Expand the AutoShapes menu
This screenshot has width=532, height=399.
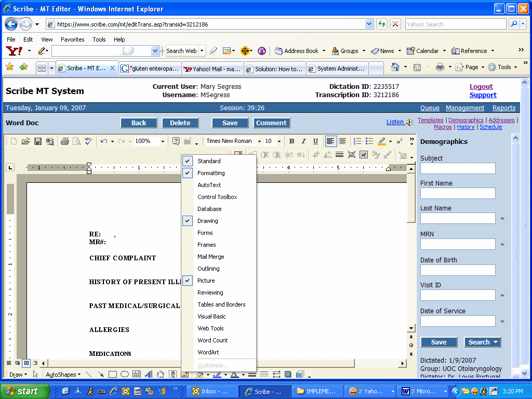pyautogui.click(x=63, y=375)
